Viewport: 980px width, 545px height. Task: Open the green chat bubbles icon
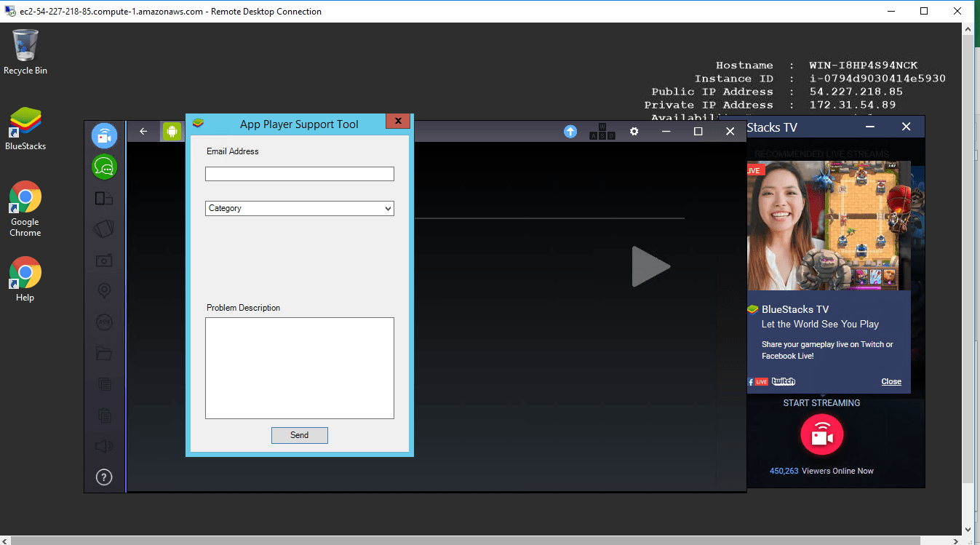(104, 167)
